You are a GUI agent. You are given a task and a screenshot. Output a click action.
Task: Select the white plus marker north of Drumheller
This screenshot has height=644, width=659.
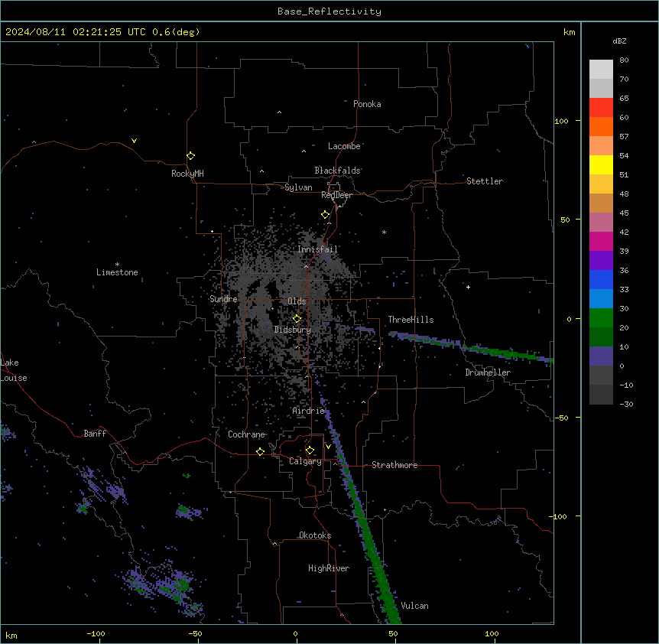click(x=468, y=287)
